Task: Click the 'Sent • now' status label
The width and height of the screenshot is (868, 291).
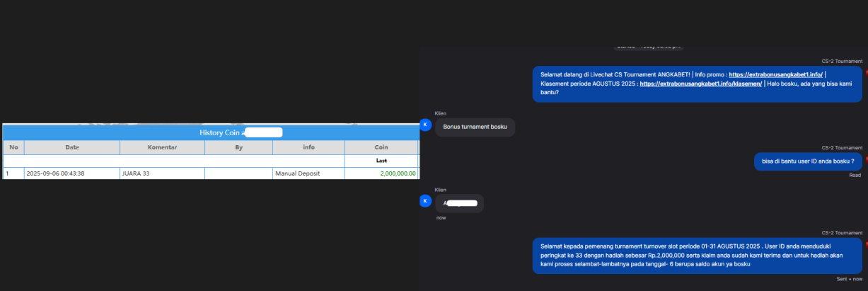Action: 849,279
